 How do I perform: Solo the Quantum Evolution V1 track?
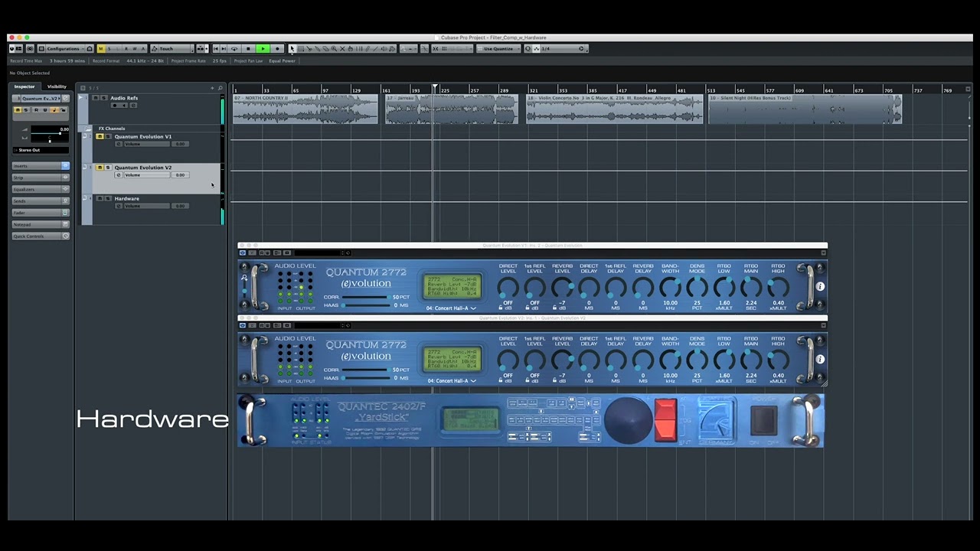click(x=108, y=136)
